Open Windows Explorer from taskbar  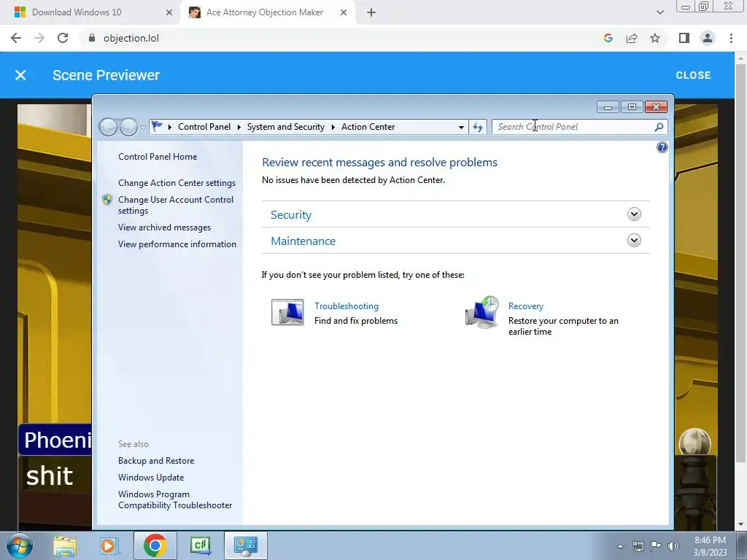coord(65,545)
